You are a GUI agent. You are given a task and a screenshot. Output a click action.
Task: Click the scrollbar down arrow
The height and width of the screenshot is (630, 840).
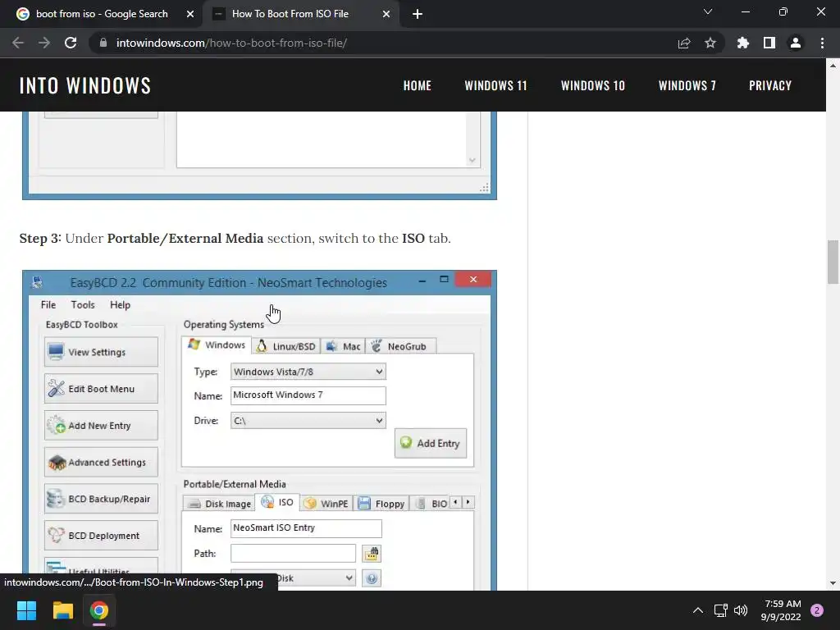(833, 583)
